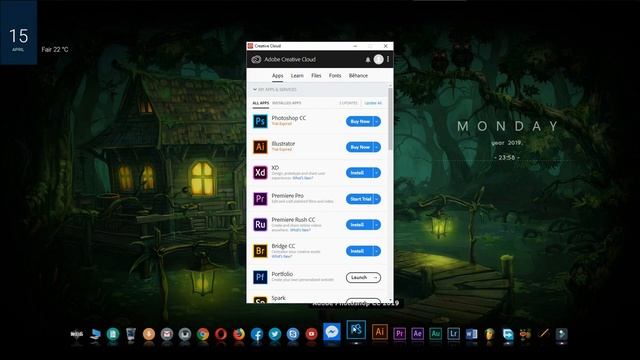The image size is (640, 360).
Task: Click Buy Now for Photoshop CC
Action: coord(360,121)
